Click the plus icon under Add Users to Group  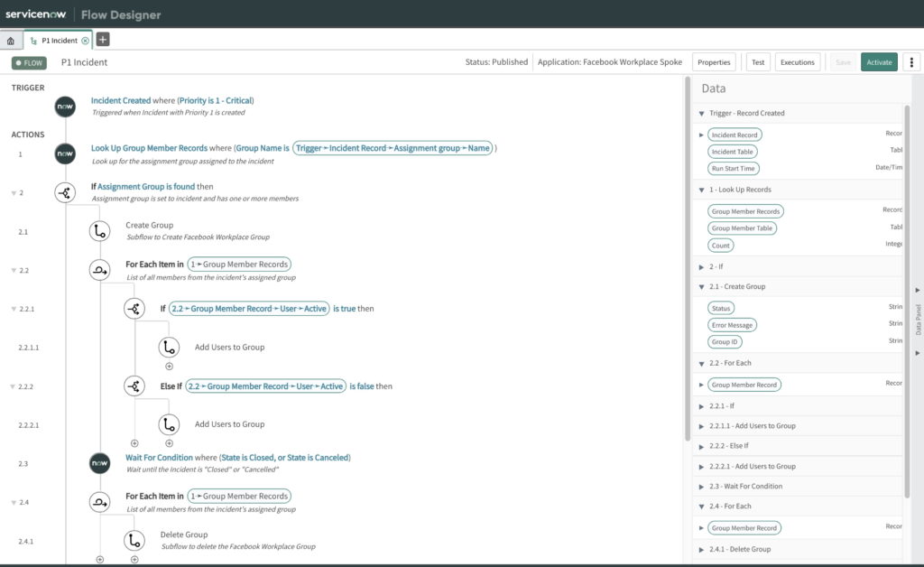click(168, 366)
